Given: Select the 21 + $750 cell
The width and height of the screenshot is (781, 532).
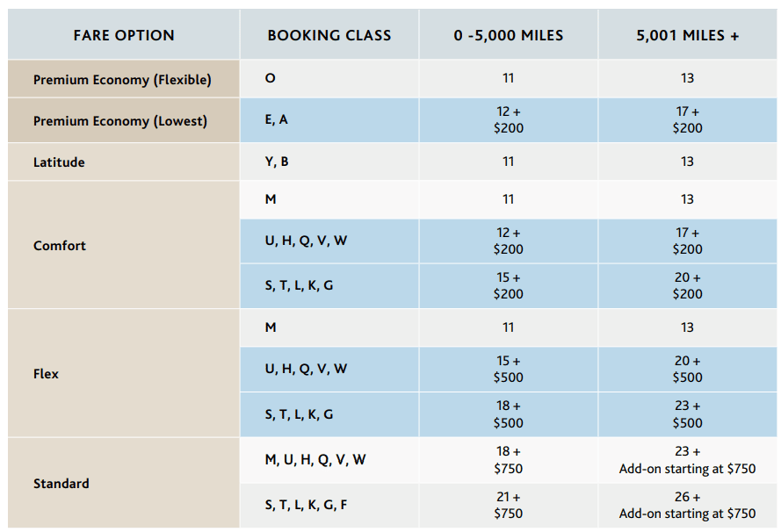Looking at the screenshot, I should (508, 505).
